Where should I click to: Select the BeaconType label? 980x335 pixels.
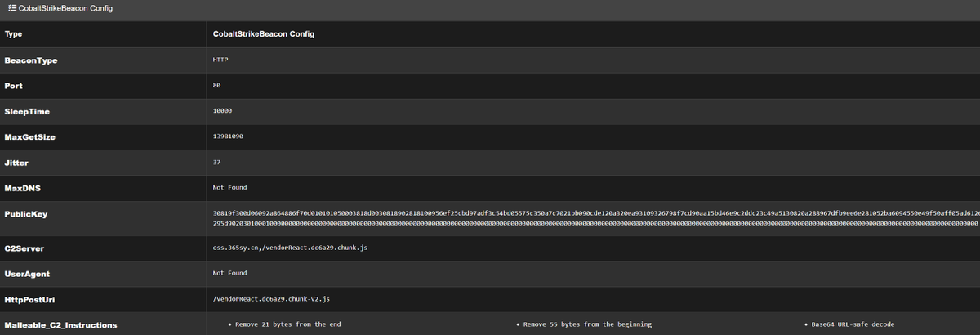[31, 60]
